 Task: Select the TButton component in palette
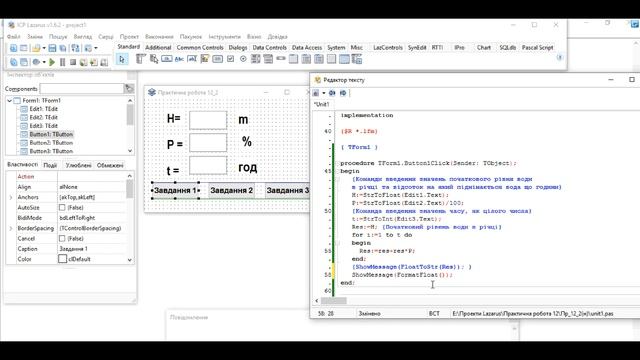pyautogui.click(x=167, y=59)
